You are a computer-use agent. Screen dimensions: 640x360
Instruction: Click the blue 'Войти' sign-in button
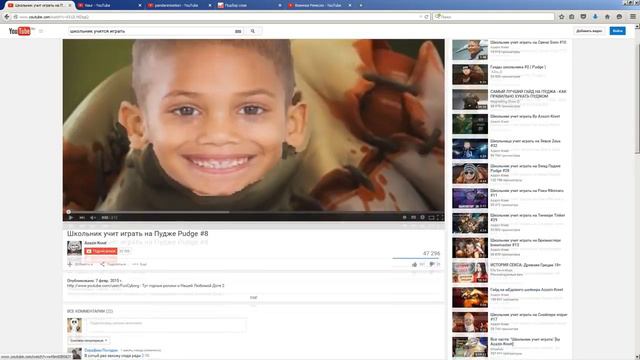[617, 31]
